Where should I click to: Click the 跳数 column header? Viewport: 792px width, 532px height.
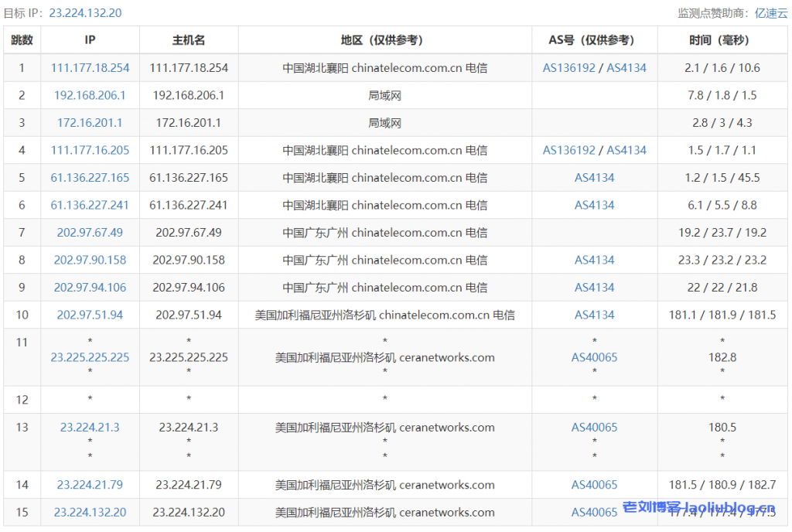[22, 40]
